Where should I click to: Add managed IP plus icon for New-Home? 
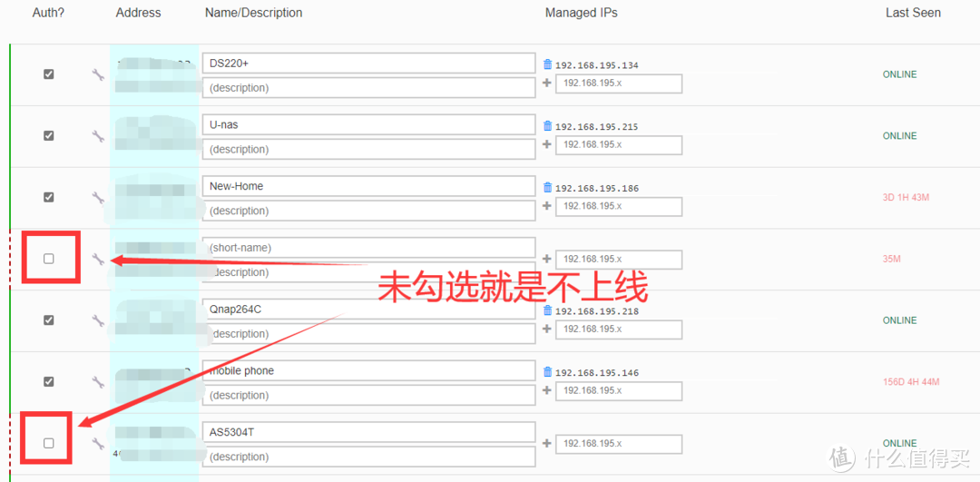tap(547, 205)
